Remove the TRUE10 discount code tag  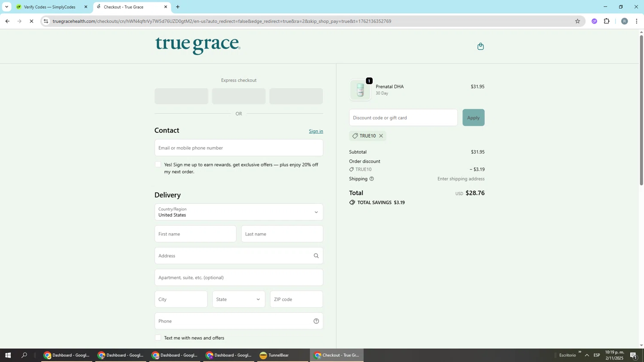381,136
